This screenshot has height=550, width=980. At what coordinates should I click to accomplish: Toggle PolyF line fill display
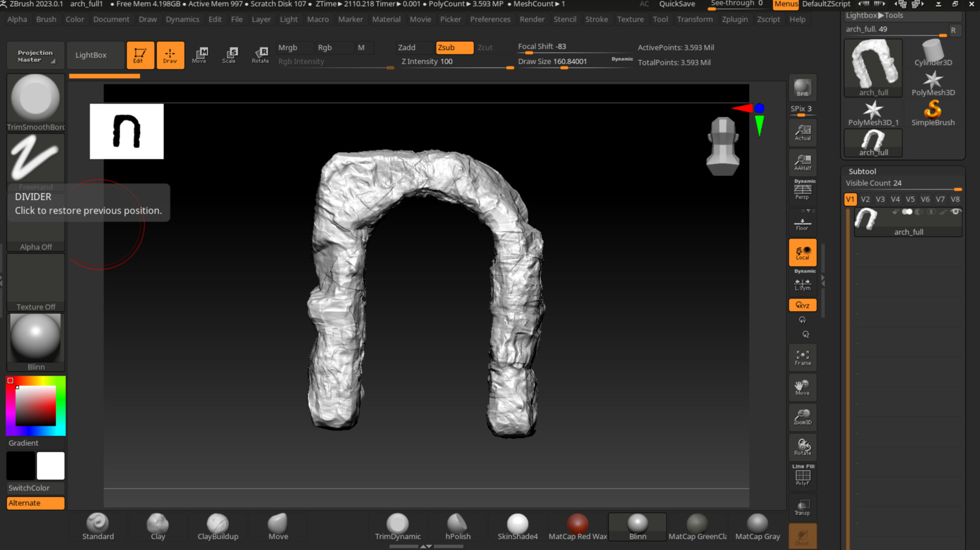coord(802,477)
